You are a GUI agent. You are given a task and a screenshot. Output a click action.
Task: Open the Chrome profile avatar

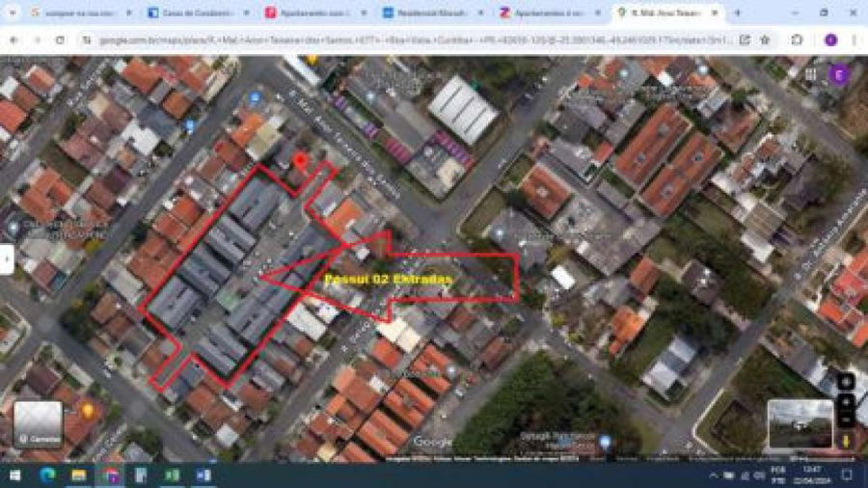[x=831, y=40]
